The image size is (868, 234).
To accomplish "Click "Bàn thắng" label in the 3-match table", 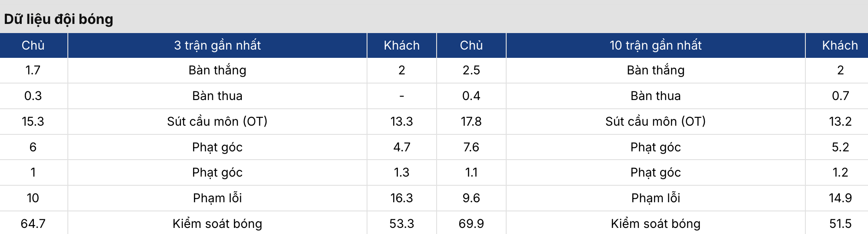I will (217, 70).
